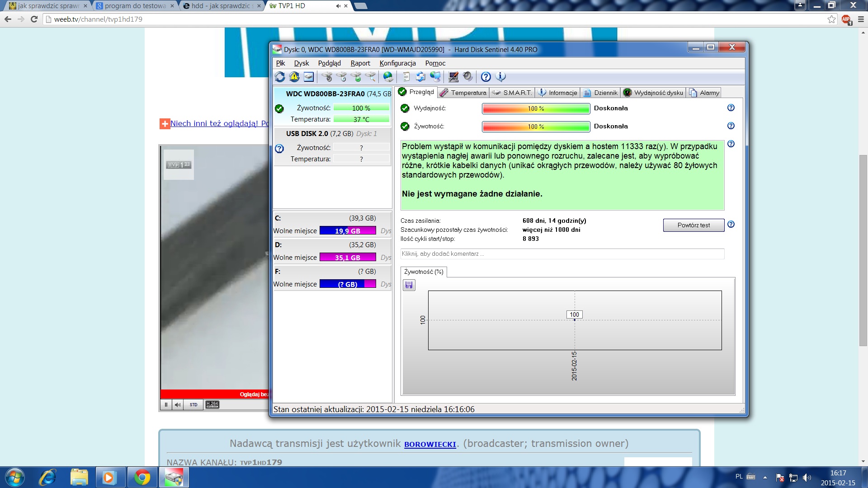Click the Powtórz test button
This screenshot has width=868, height=488.
click(693, 225)
